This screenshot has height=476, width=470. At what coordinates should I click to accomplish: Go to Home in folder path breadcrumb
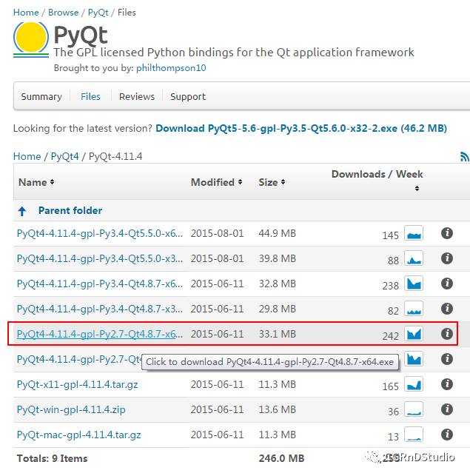coord(27,156)
